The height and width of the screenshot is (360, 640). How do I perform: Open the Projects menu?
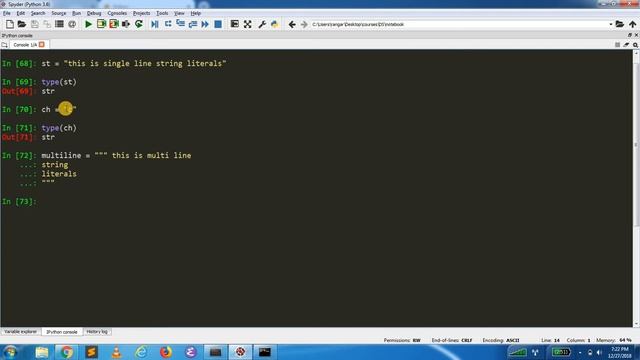click(141, 13)
